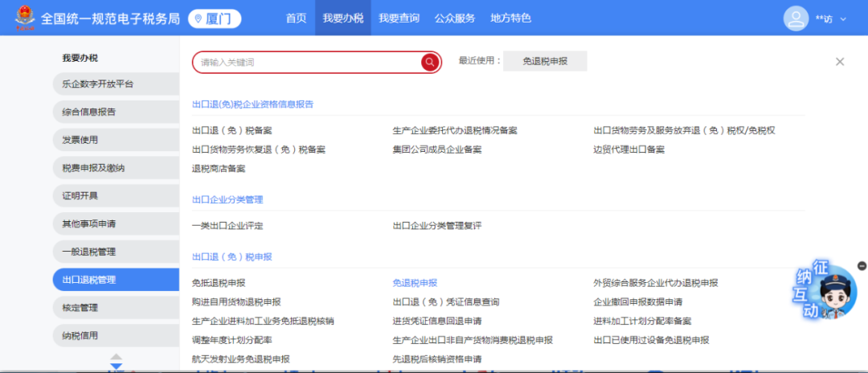The width and height of the screenshot is (868, 373).
Task: Dismiss the mascot widget with minus icon
Action: pyautogui.click(x=862, y=265)
